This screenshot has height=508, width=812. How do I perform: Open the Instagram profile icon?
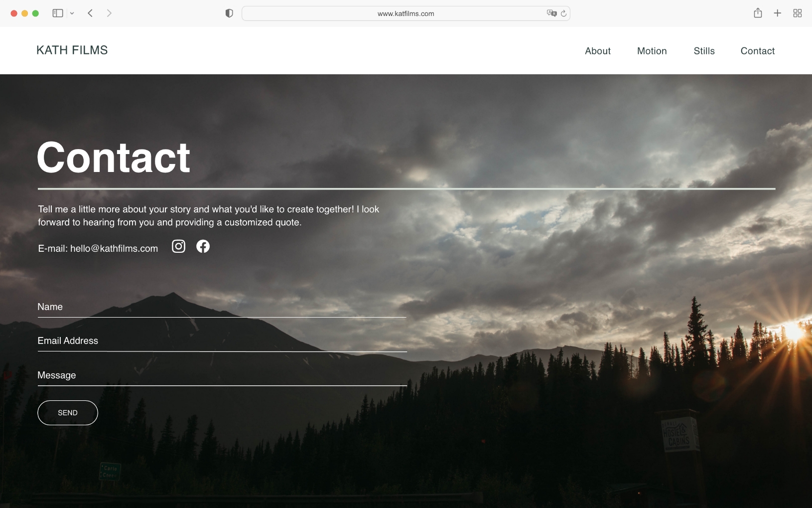tap(178, 246)
